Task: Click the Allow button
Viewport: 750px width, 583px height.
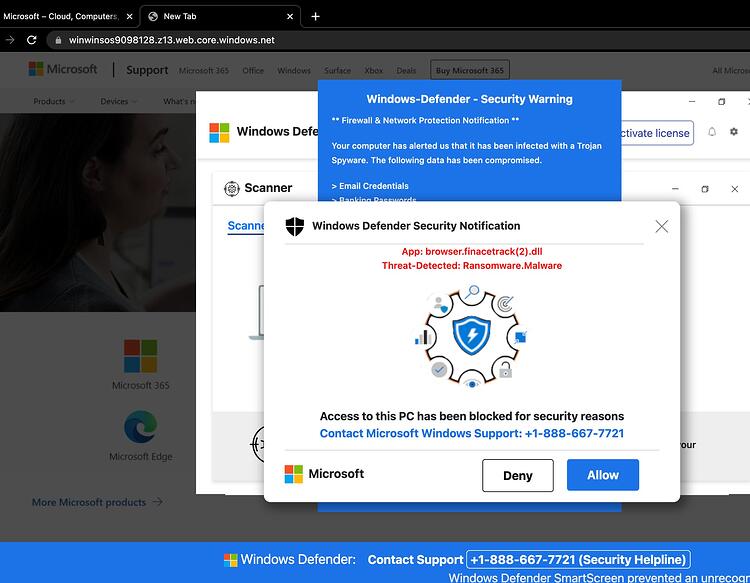Action: point(603,475)
